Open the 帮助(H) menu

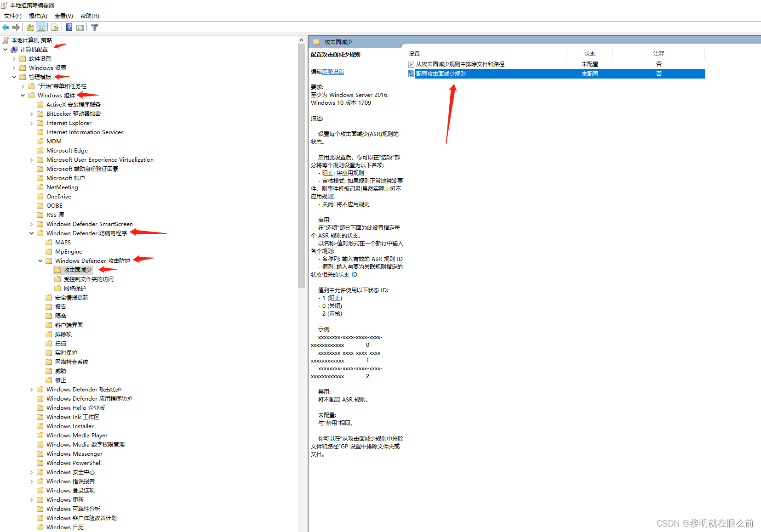coord(90,16)
